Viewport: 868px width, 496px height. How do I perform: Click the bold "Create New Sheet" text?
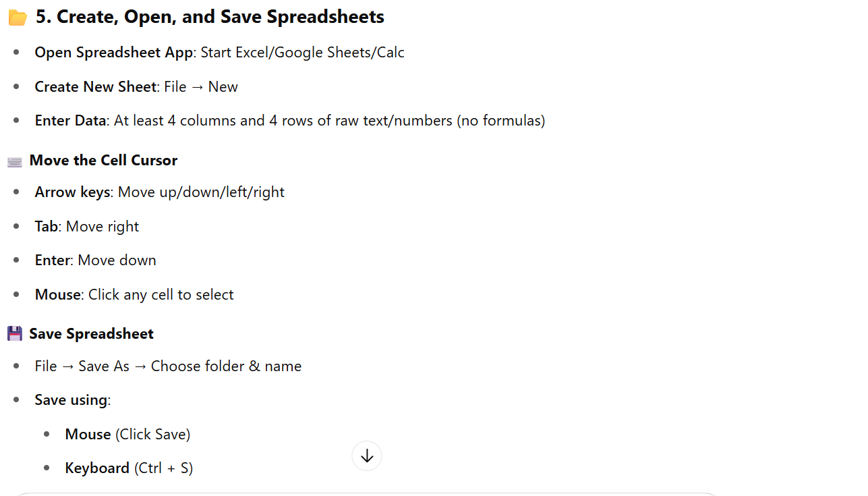coord(95,87)
